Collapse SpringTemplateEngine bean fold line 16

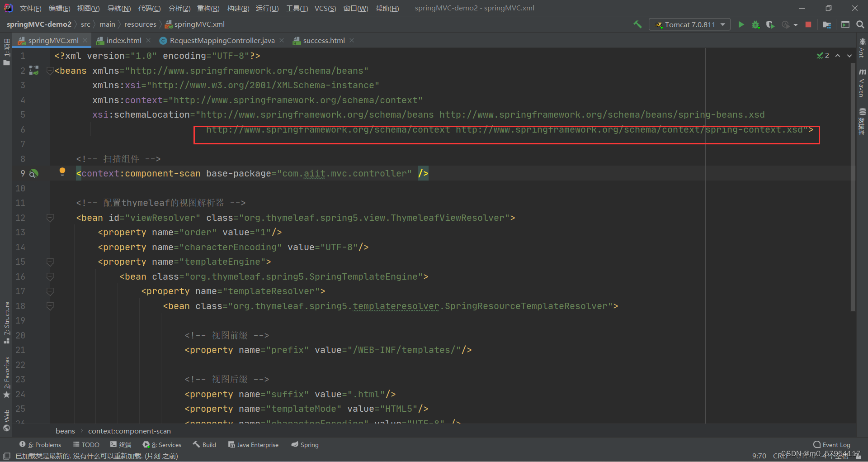(50, 276)
